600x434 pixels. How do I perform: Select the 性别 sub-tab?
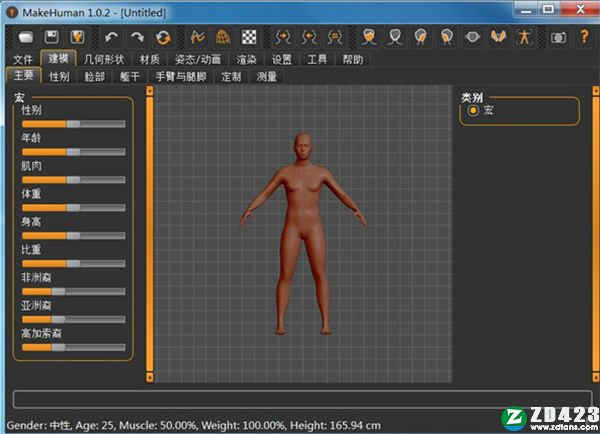[59, 77]
